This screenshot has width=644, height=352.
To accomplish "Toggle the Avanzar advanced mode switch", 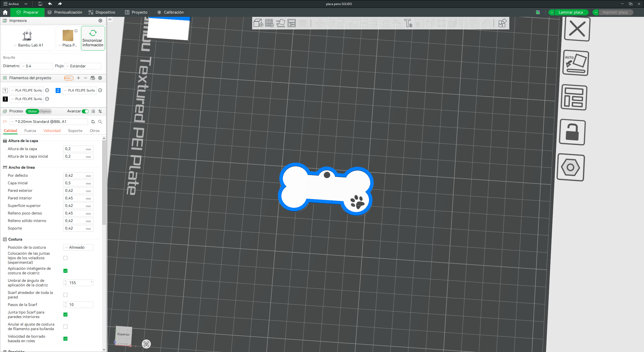I will tap(85, 111).
